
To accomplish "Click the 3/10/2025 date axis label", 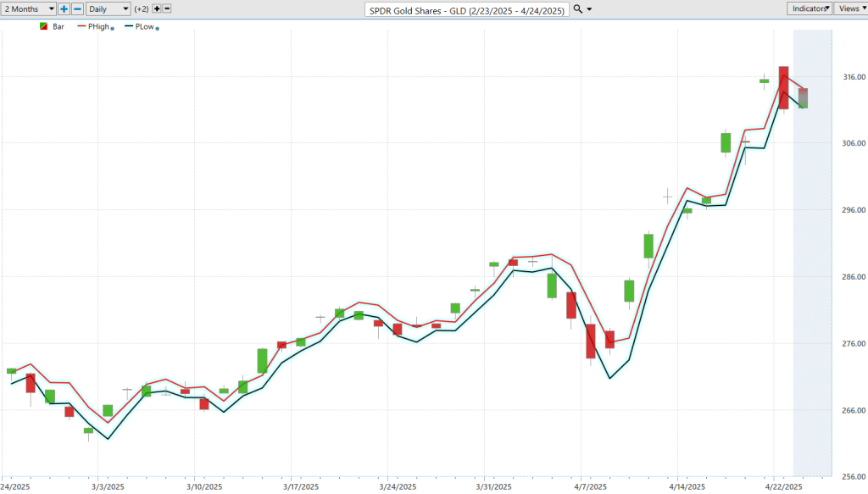I will [x=204, y=487].
